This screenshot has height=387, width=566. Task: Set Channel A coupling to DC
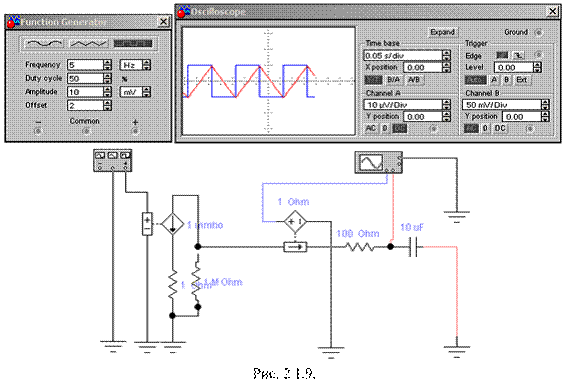tap(399, 129)
